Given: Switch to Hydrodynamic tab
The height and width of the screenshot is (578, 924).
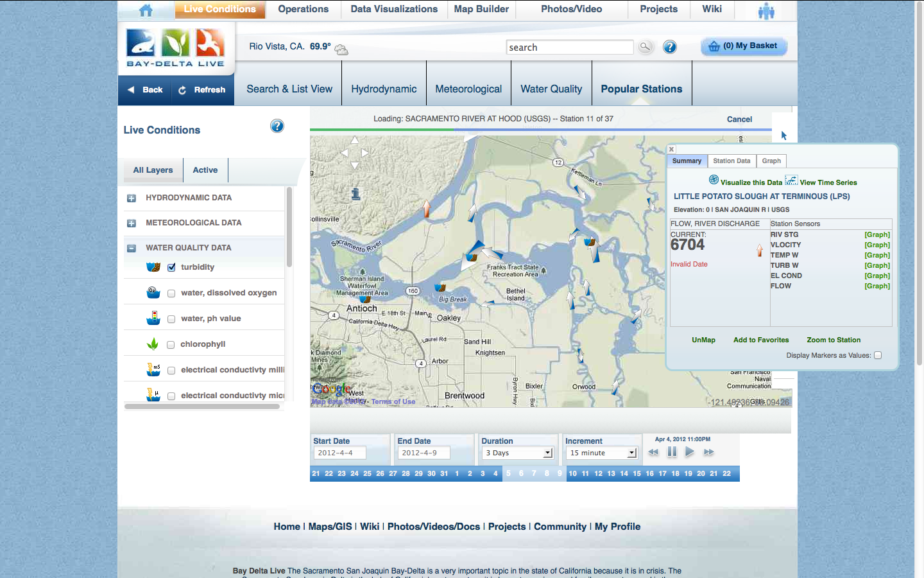Looking at the screenshot, I should click(384, 89).
